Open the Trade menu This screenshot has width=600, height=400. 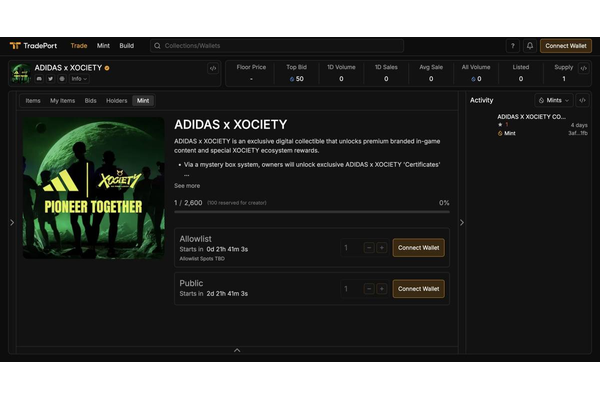coord(79,46)
